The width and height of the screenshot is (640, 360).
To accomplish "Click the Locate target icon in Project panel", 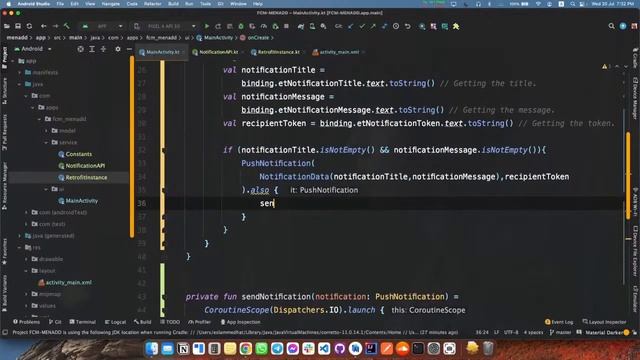I will pos(80,49).
